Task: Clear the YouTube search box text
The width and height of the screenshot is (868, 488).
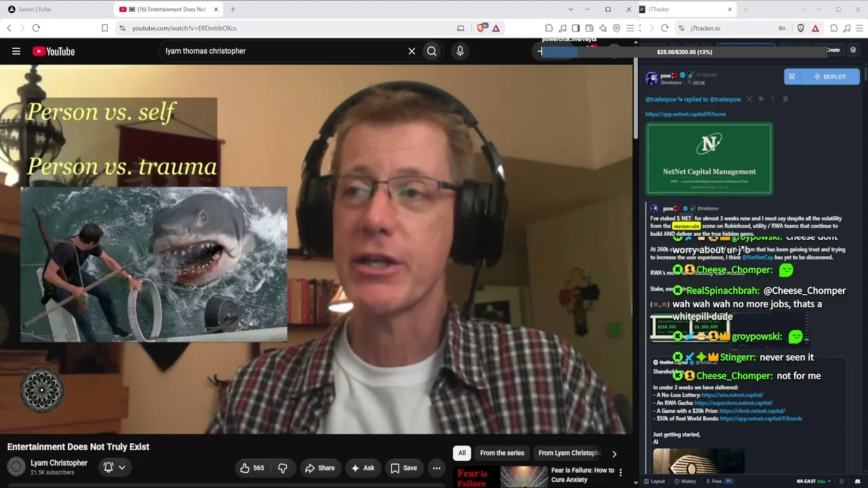Action: point(412,51)
